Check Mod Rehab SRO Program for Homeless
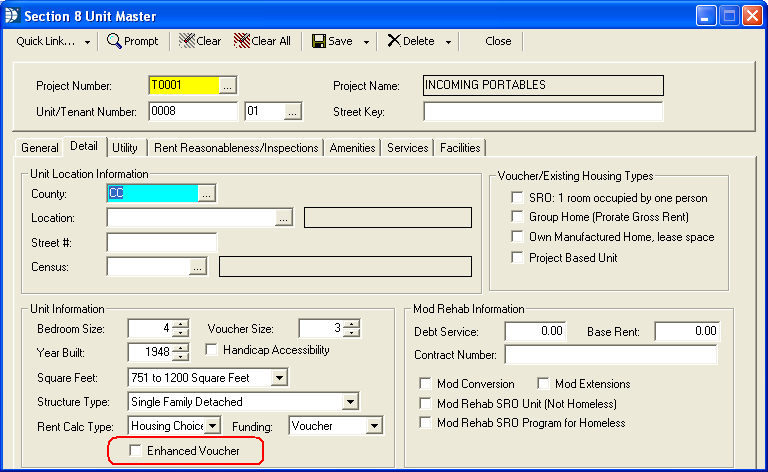The height and width of the screenshot is (472, 768). [425, 423]
